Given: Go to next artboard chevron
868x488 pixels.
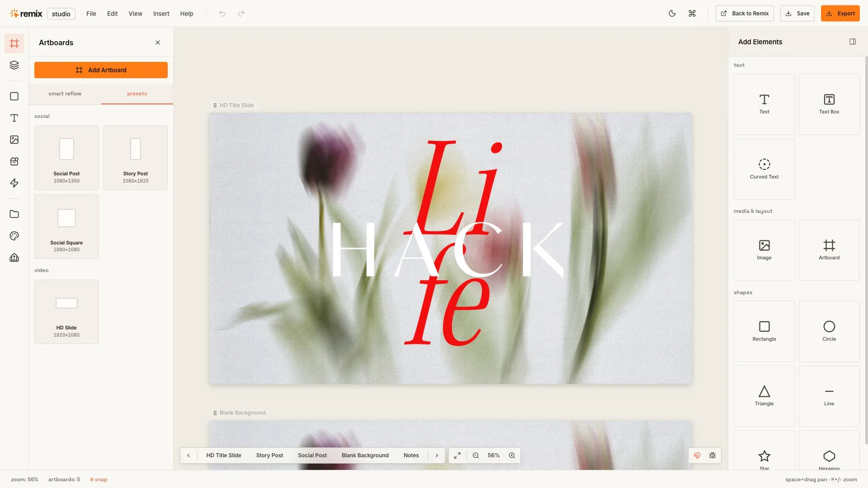Looking at the screenshot, I should click(x=437, y=455).
